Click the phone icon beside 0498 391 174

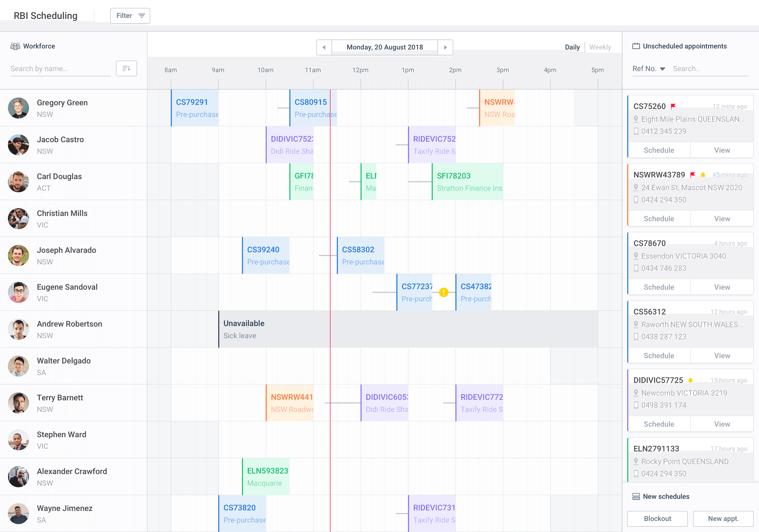pos(636,405)
